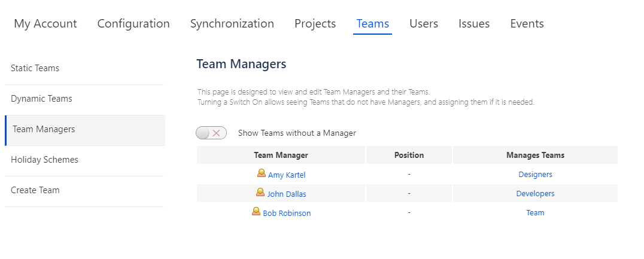This screenshot has width=644, height=259.
Task: Select Dynamic Teams in the sidebar
Action: point(41,99)
